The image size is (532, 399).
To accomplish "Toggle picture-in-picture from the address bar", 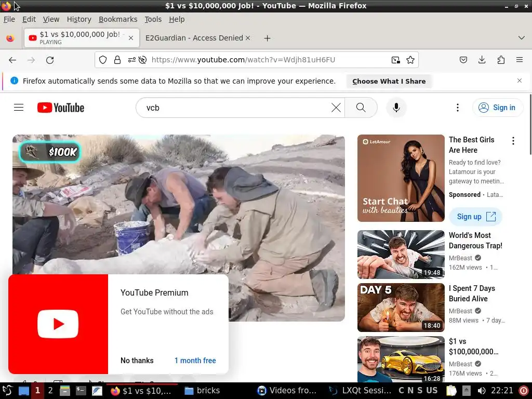I will click(395, 60).
